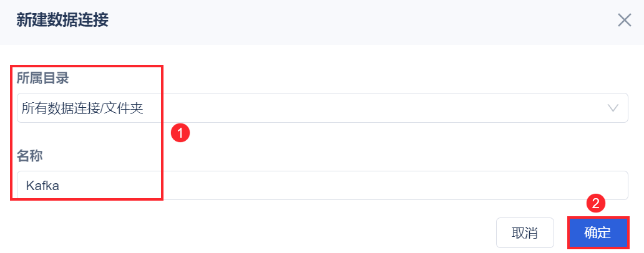The height and width of the screenshot is (253, 644).
Task: Click the 名称 field label
Action: 29,155
